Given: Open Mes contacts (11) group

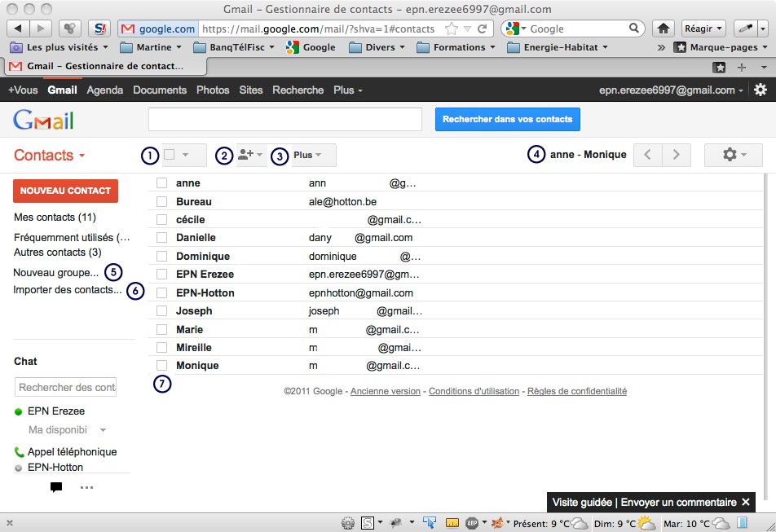Looking at the screenshot, I should tap(55, 217).
